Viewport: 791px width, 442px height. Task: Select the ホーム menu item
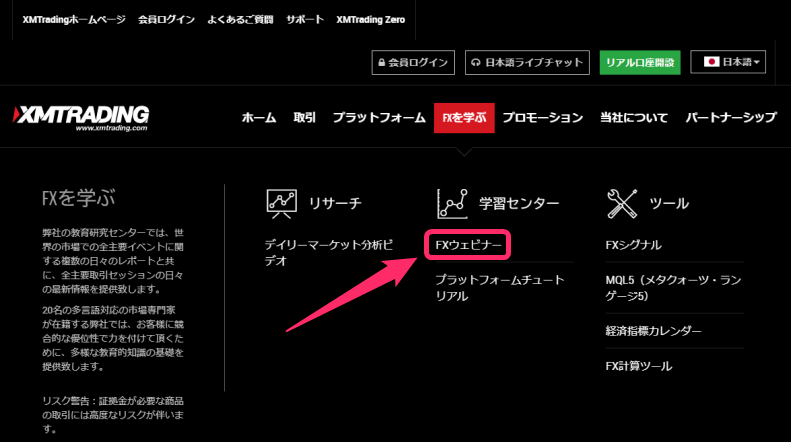(259, 118)
